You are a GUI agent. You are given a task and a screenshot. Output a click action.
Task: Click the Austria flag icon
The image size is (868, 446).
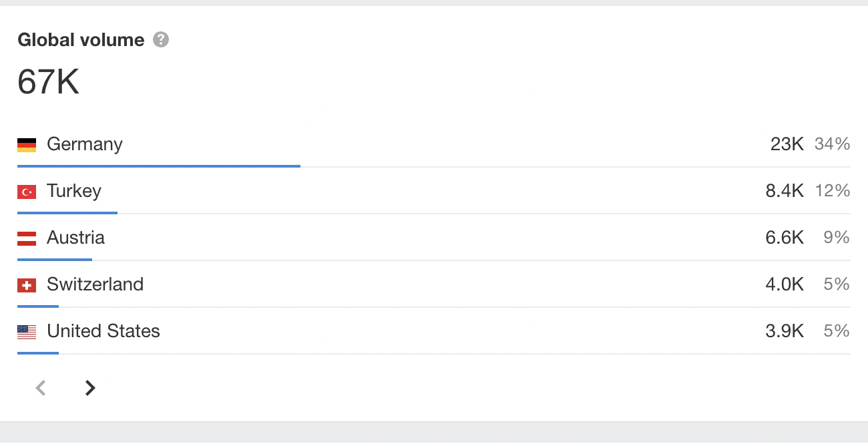click(x=27, y=238)
